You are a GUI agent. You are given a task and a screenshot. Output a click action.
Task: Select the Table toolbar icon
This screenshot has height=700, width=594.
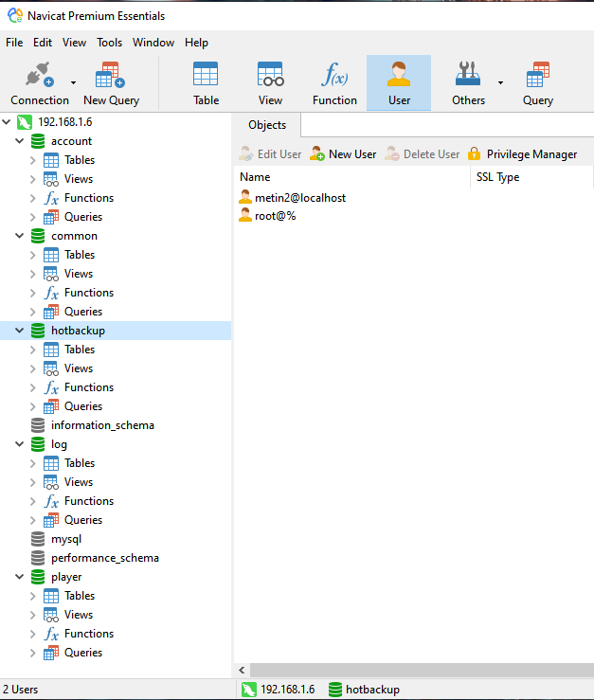click(x=206, y=83)
